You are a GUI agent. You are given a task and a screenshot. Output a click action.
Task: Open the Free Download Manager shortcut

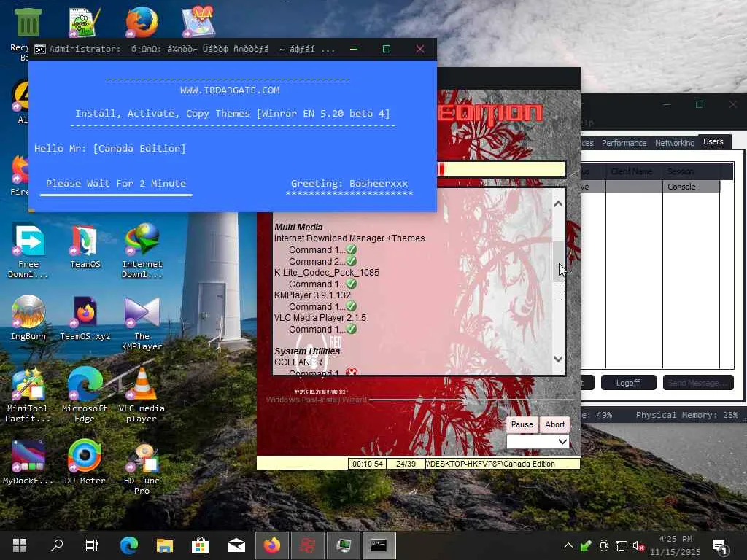point(28,252)
